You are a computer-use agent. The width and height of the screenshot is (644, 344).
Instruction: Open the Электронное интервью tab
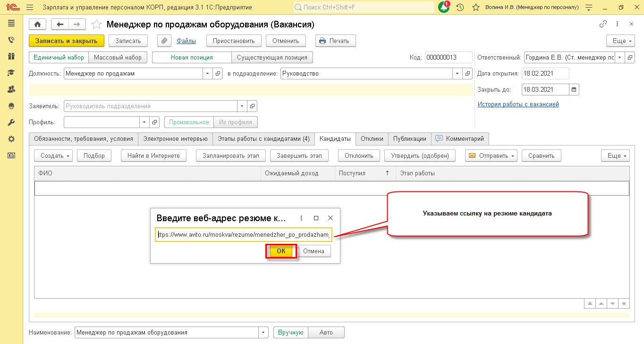point(176,139)
